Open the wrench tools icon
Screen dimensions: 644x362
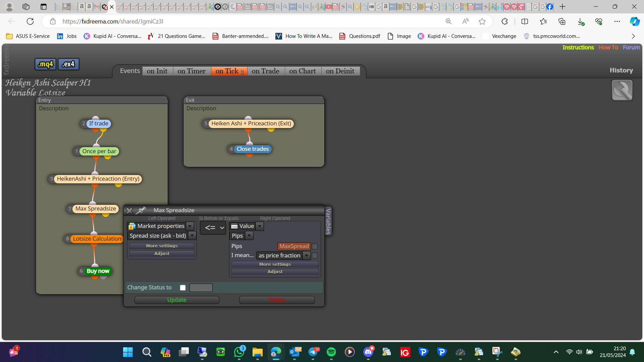tap(622, 90)
